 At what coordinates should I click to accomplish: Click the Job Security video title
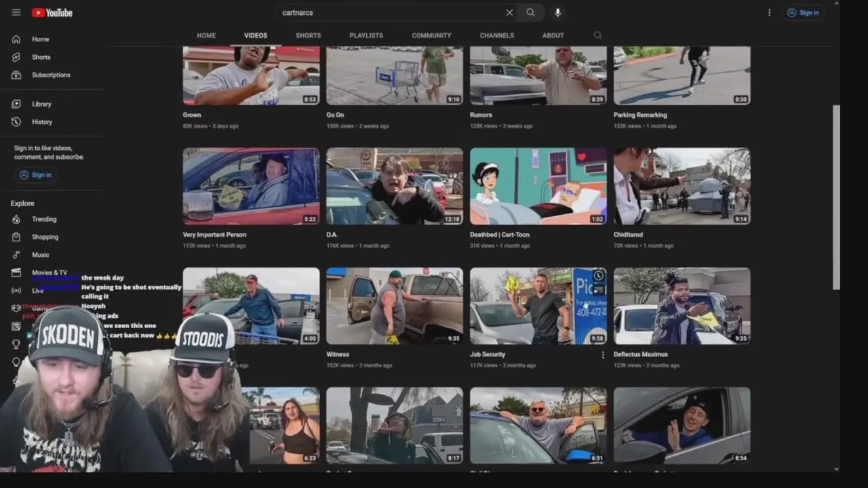pos(488,354)
